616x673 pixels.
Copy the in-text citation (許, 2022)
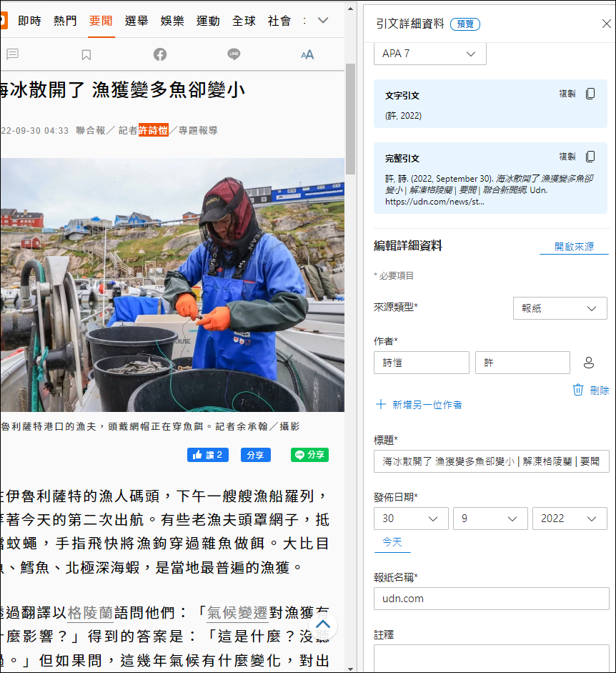[x=590, y=94]
